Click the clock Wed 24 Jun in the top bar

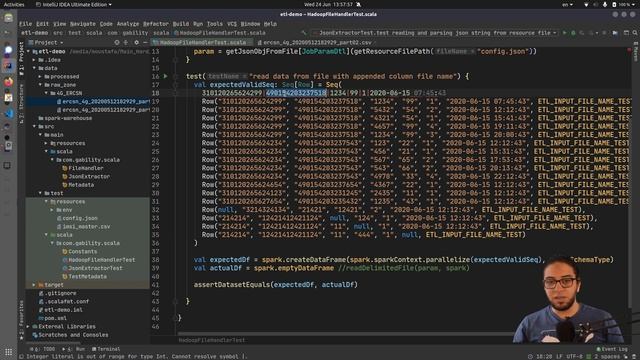pos(328,4)
